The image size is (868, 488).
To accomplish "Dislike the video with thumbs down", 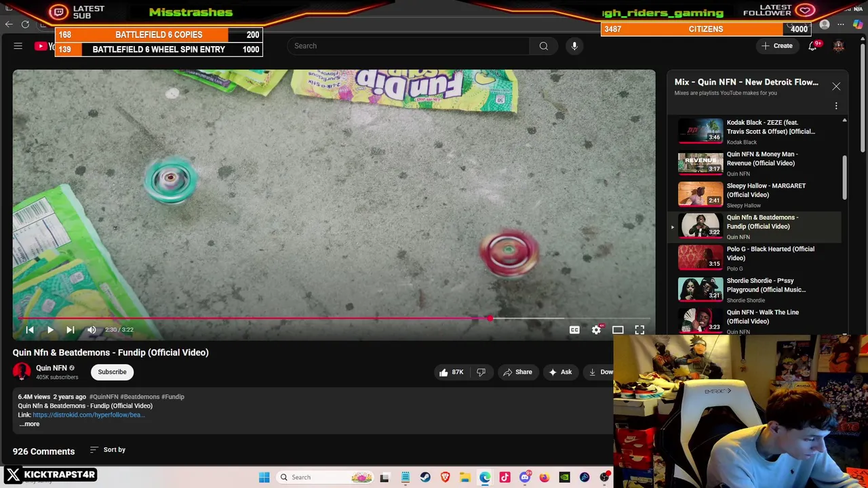I will click(x=481, y=372).
